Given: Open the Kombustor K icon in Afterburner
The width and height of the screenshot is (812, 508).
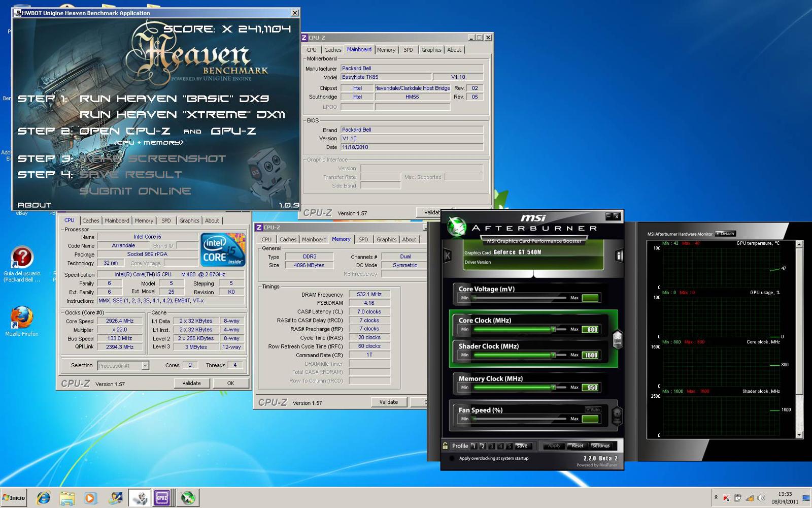Looking at the screenshot, I should [x=447, y=256].
